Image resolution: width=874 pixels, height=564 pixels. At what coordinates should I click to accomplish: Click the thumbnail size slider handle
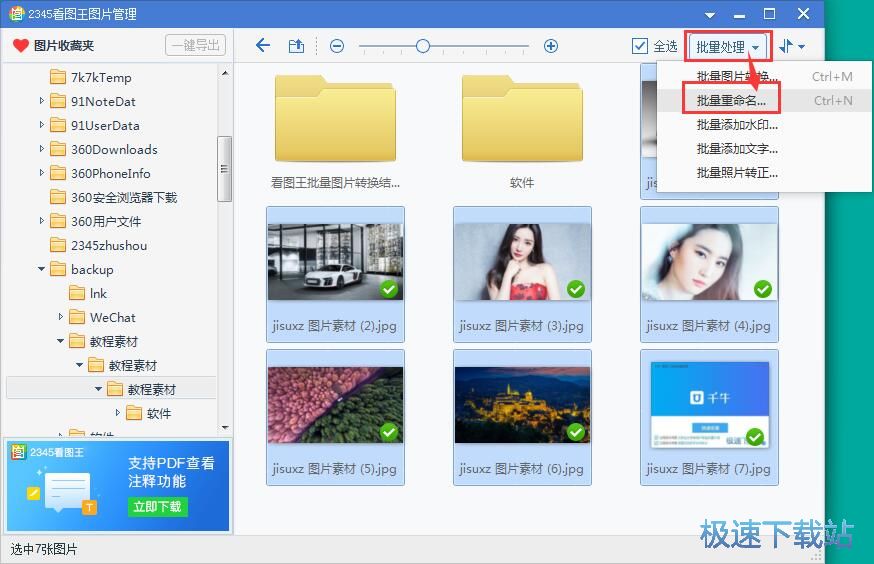[423, 46]
